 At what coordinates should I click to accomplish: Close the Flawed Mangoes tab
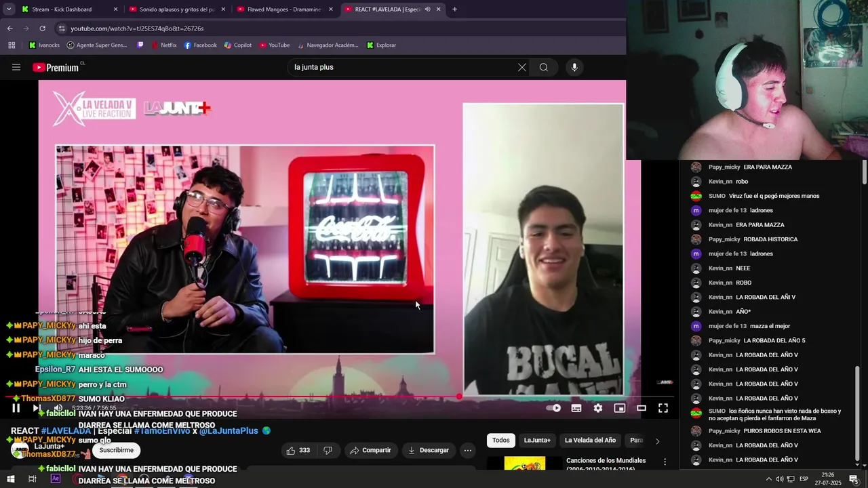pos(330,9)
